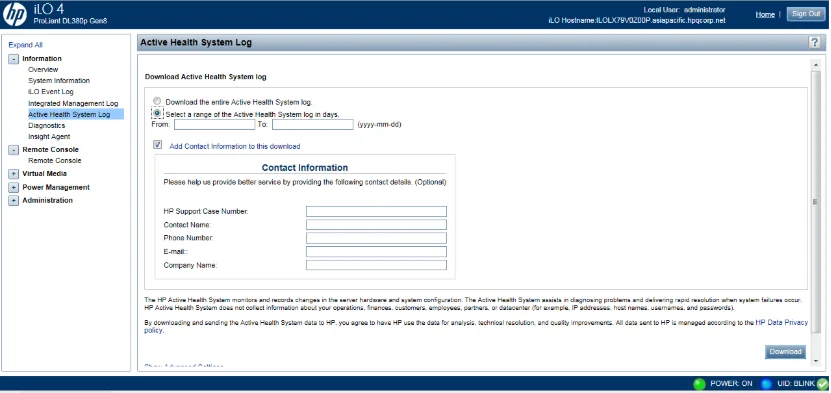Click the HP Support Case Number field
Image resolution: width=831 pixels, height=393 pixels.
tap(376, 212)
